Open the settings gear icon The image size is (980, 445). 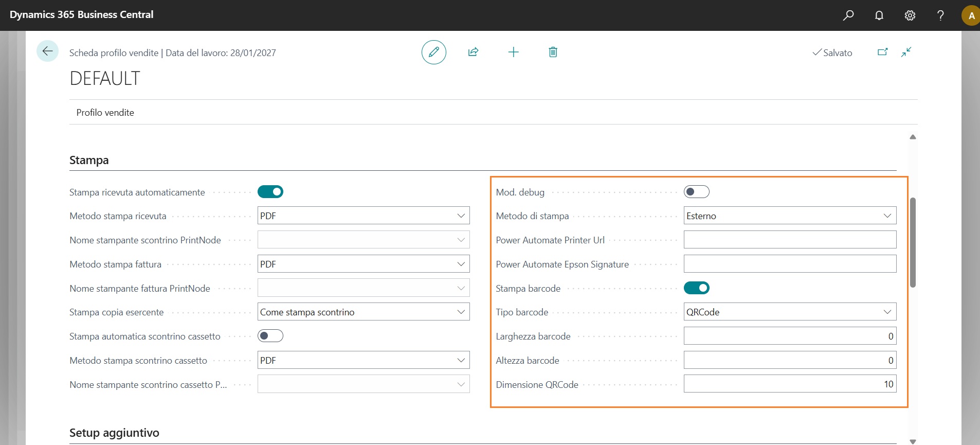(x=910, y=15)
